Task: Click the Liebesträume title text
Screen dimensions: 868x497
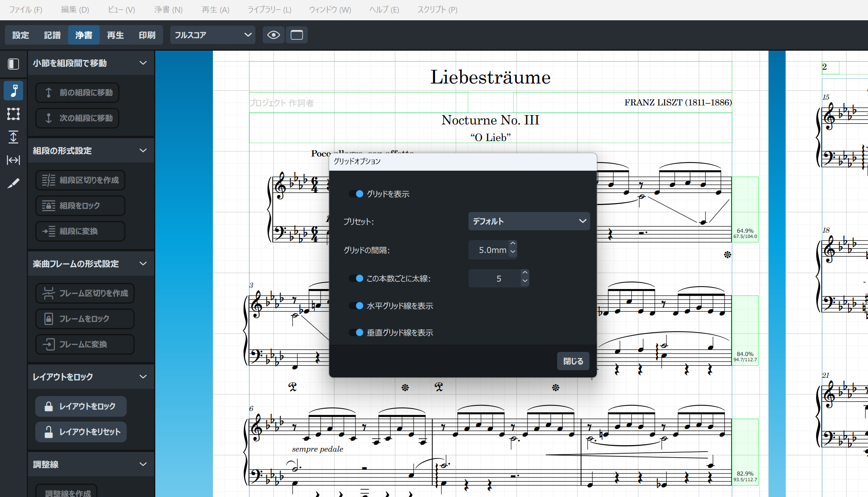Action: [x=491, y=77]
